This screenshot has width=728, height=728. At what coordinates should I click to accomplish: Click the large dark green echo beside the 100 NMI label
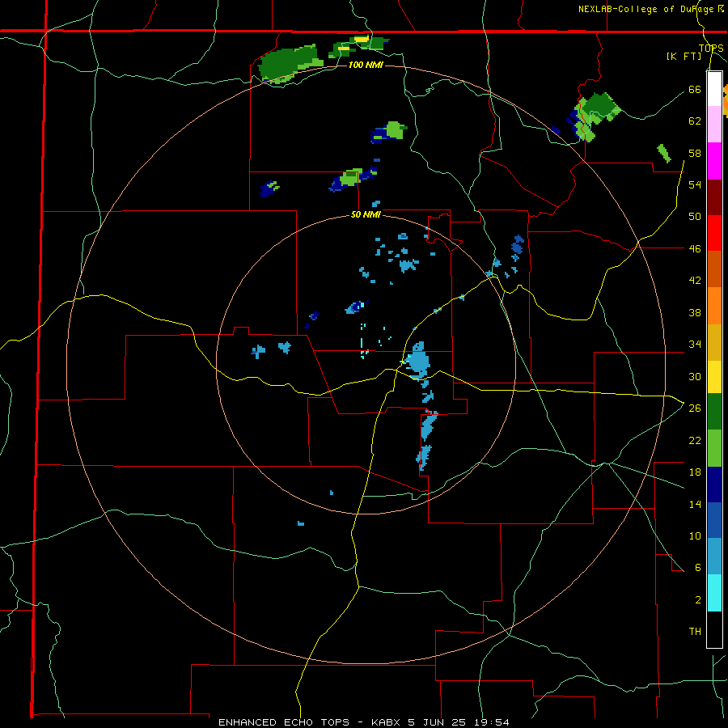click(289, 64)
